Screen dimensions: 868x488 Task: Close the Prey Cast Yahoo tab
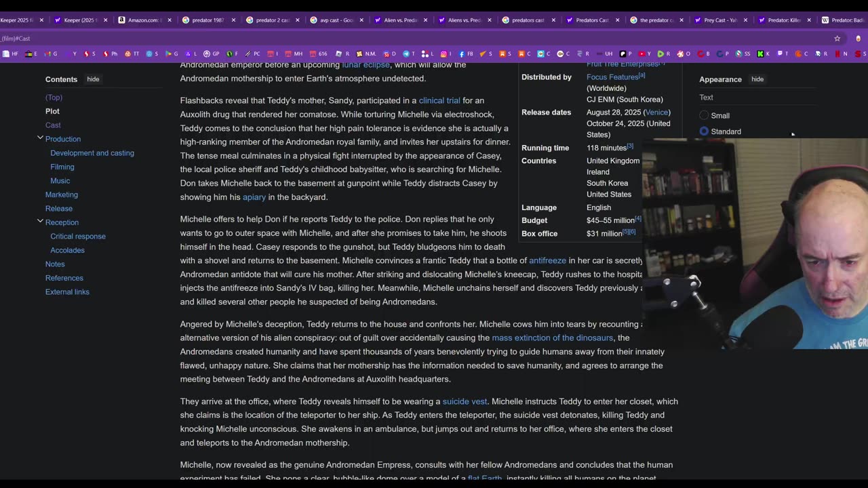(x=745, y=20)
